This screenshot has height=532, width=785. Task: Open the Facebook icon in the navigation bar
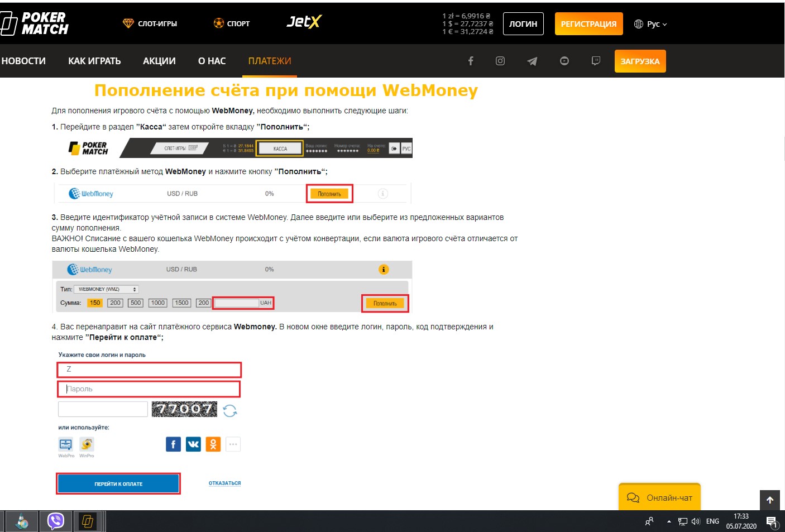[x=471, y=61]
